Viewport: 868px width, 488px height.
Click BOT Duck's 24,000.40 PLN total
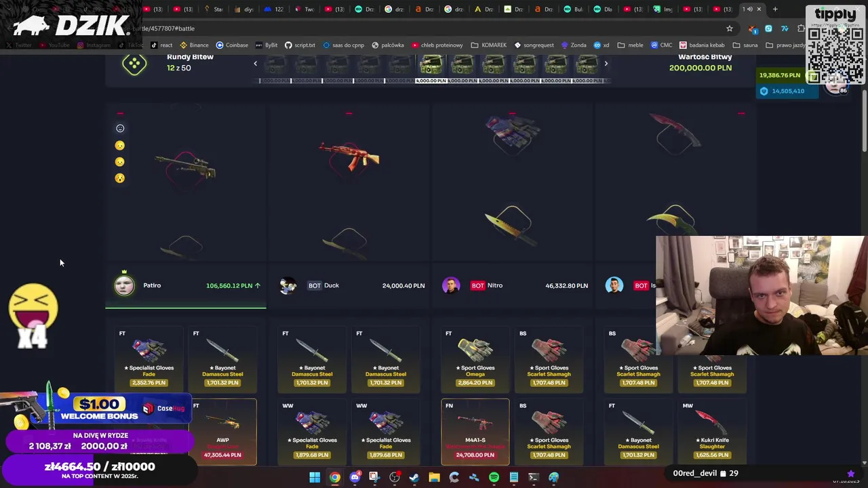click(x=403, y=285)
